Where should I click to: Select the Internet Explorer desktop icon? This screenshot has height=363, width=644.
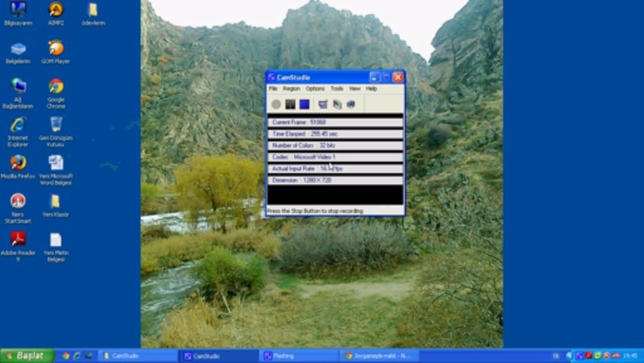pyautogui.click(x=18, y=132)
